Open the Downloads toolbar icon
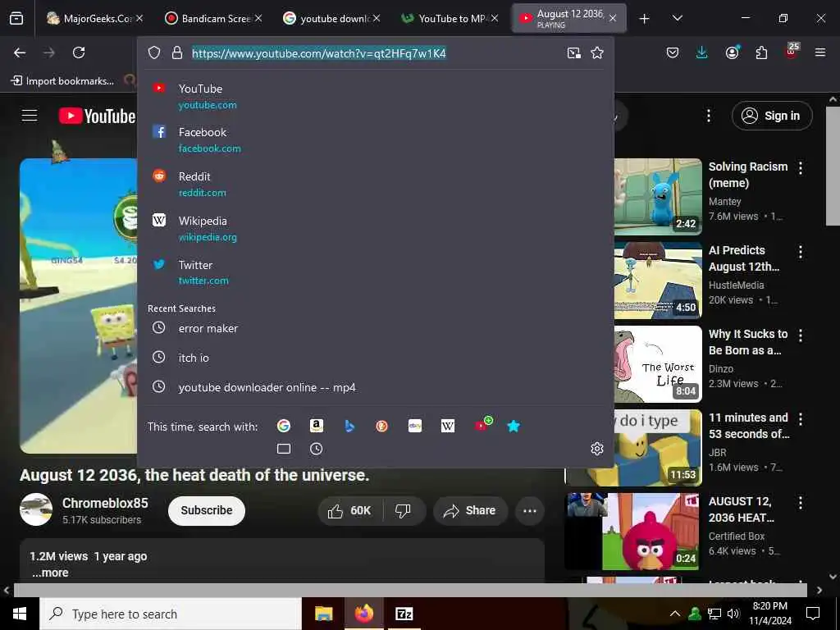Viewport: 840px width, 630px height. pos(702,52)
